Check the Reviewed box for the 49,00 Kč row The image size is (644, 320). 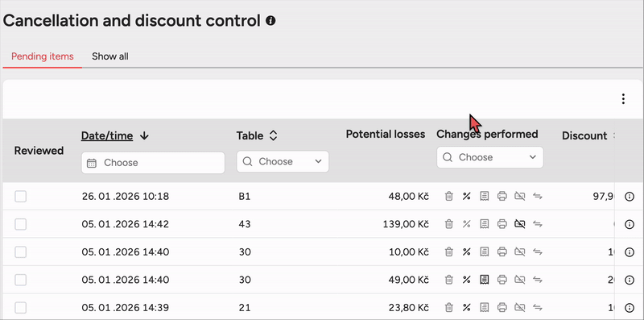[21, 280]
